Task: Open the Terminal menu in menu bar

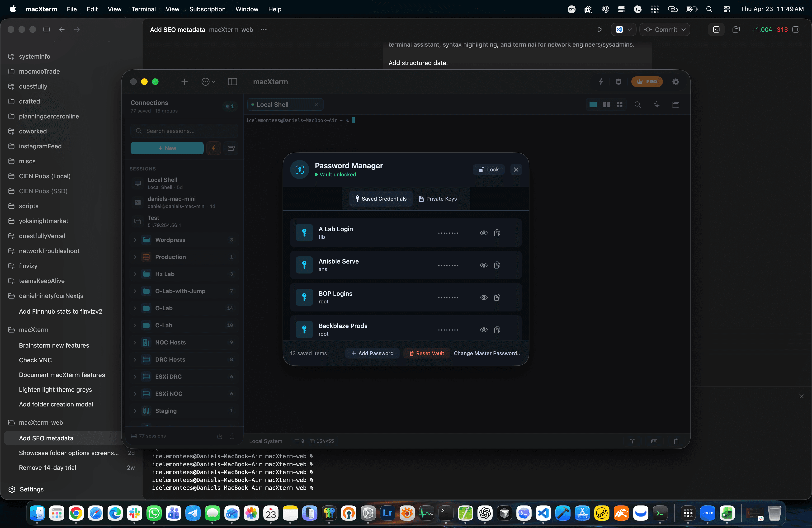Action: [143, 9]
